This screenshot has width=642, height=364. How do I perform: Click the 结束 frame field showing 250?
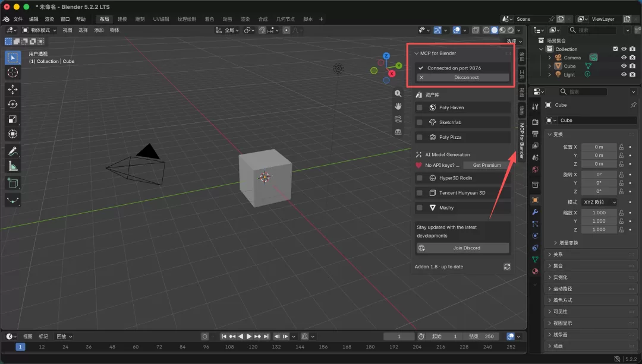(481, 337)
